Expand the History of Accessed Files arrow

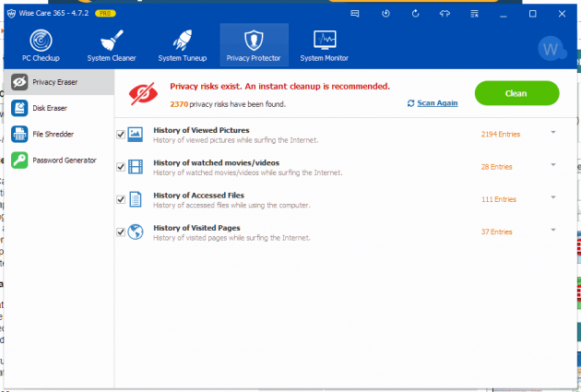click(552, 197)
